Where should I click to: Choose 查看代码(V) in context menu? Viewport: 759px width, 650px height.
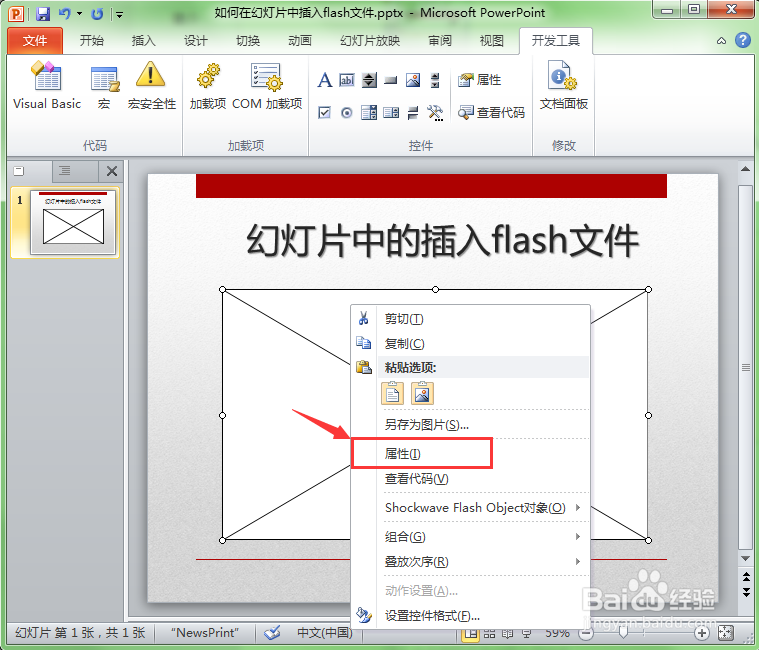click(x=470, y=479)
